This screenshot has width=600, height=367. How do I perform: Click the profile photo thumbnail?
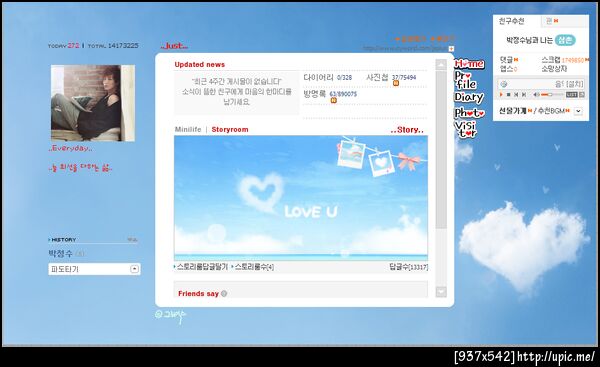click(93, 103)
